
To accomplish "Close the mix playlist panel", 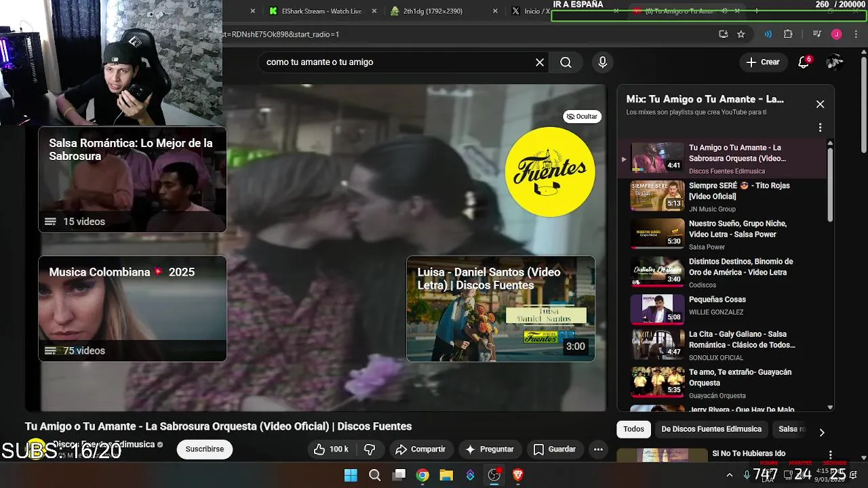I will 820,104.
